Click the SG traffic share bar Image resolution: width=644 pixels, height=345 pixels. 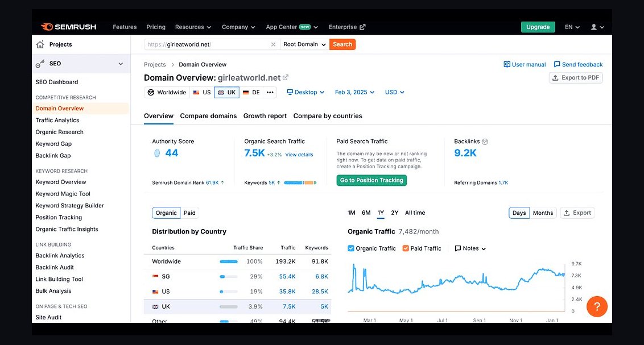[228, 276]
